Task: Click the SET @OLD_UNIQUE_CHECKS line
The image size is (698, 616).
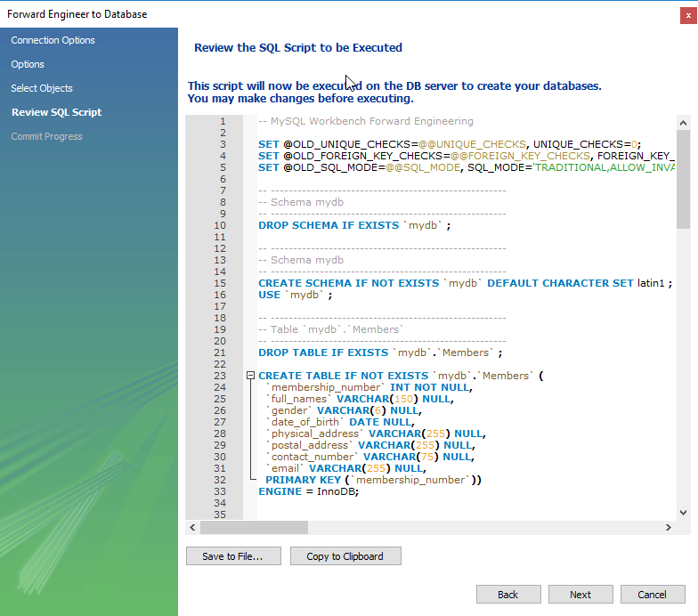Action: point(450,144)
